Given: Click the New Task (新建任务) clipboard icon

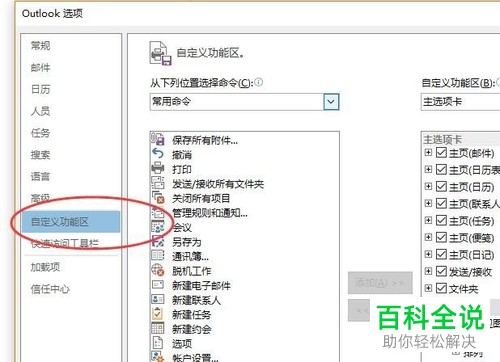Looking at the screenshot, I should coord(158,314).
